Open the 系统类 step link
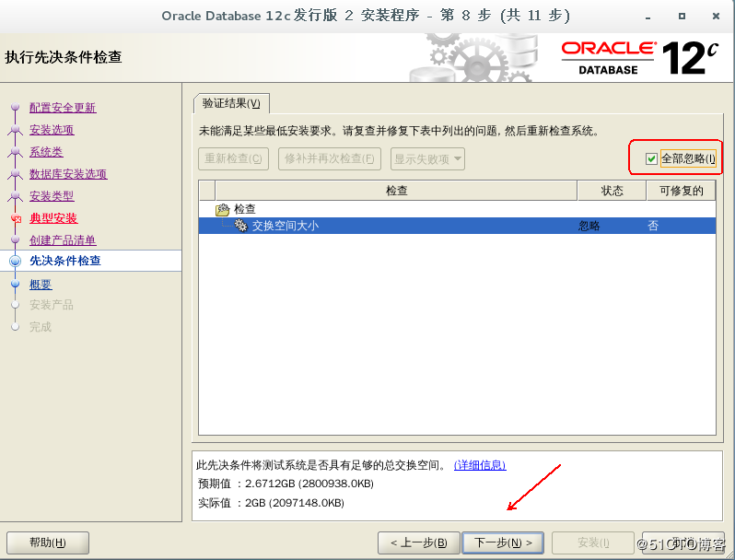Image resolution: width=735 pixels, height=560 pixels. (46, 151)
